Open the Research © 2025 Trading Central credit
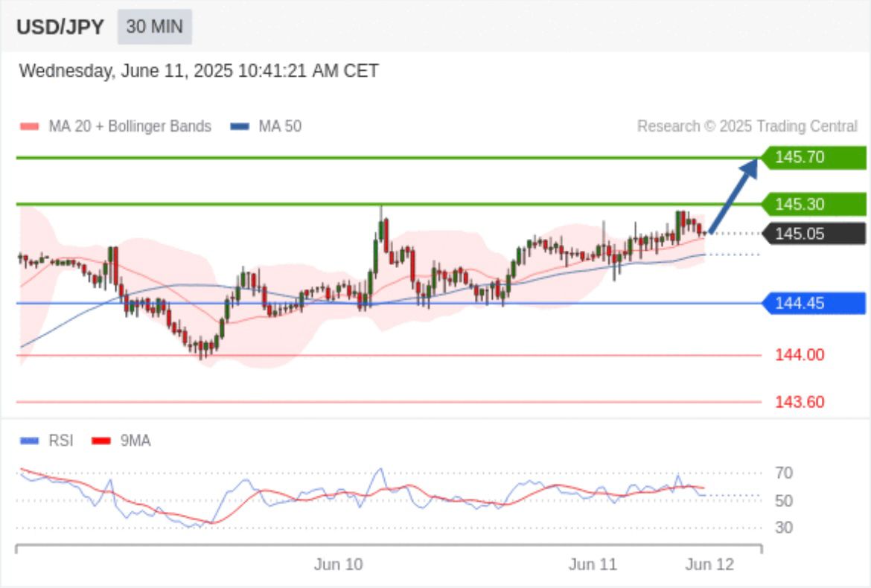This screenshot has width=871, height=588. (747, 127)
